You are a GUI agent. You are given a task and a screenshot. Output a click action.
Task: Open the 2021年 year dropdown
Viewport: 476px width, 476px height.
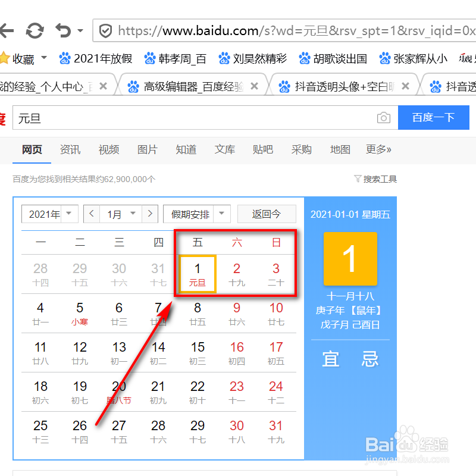(50, 214)
